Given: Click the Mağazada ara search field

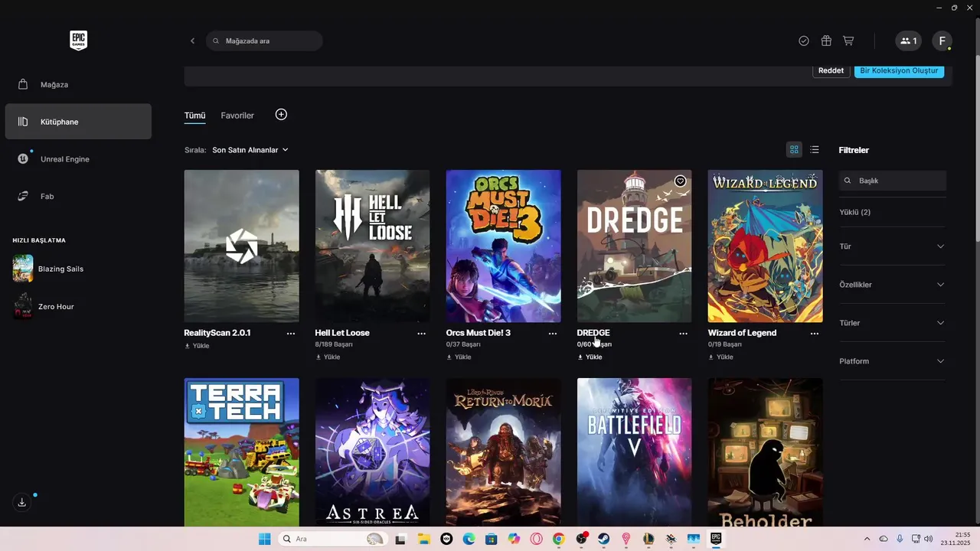Looking at the screenshot, I should (x=264, y=41).
